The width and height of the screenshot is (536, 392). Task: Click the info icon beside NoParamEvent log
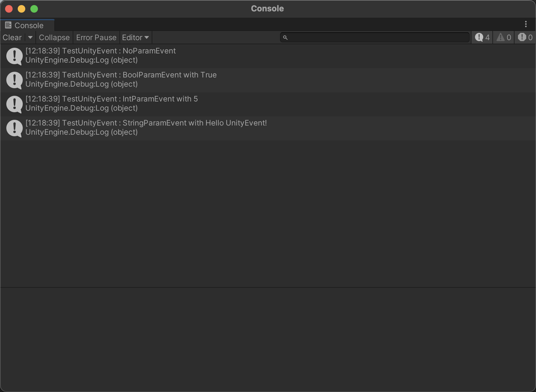[14, 56]
